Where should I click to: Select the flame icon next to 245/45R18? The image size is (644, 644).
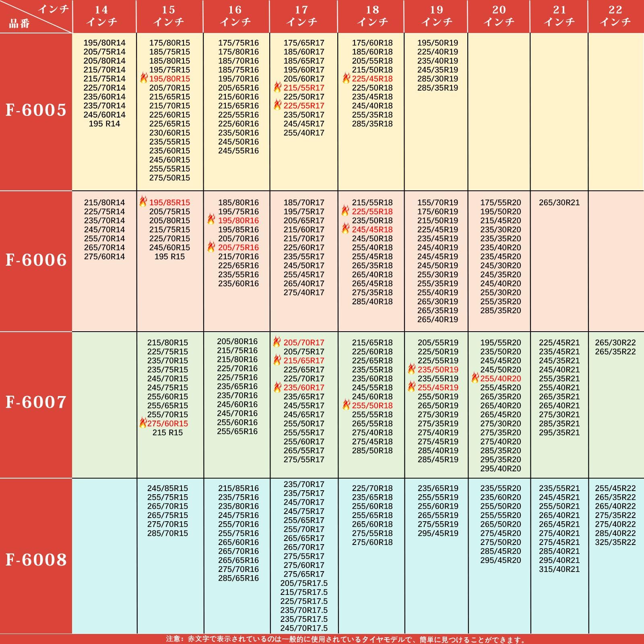pos(346,229)
